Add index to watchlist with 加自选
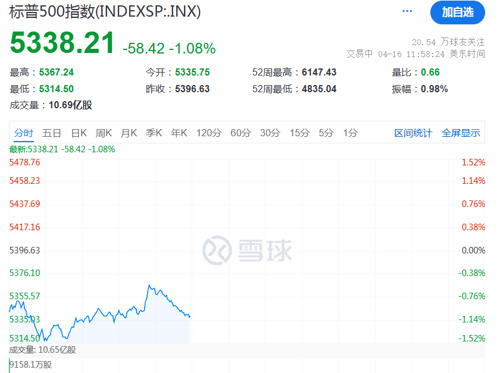The height and width of the screenshot is (373, 500). pos(458,12)
